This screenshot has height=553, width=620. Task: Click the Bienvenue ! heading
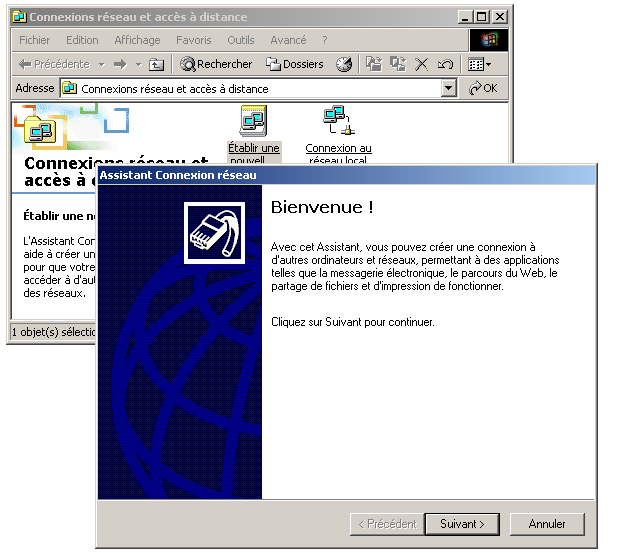pyautogui.click(x=322, y=207)
